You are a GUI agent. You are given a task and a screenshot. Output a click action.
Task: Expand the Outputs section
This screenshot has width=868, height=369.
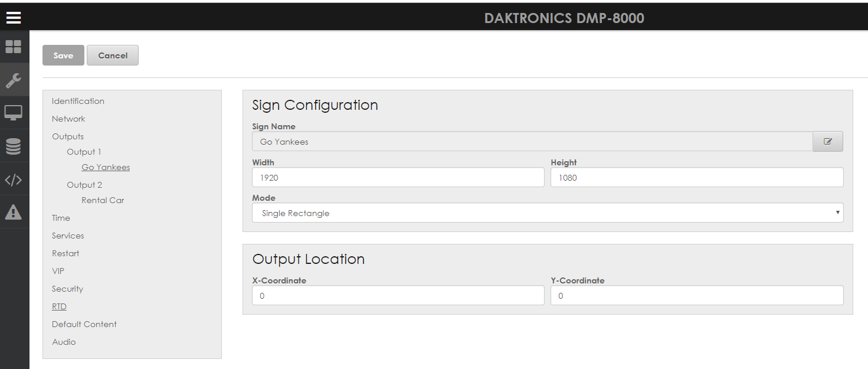click(67, 136)
